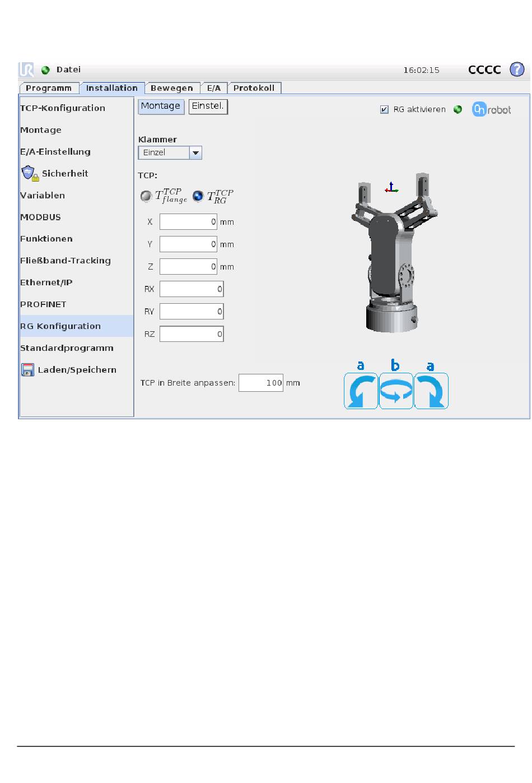Open MODBUS in the sidebar

[76, 217]
